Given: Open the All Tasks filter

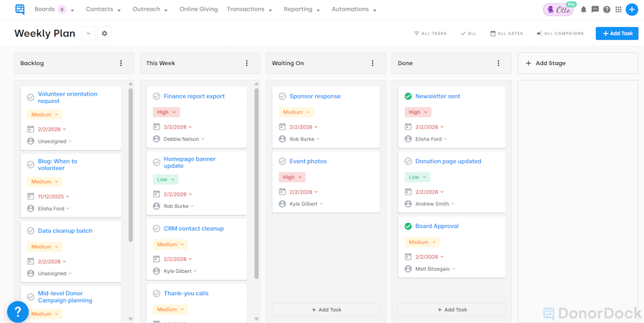Looking at the screenshot, I should [430, 34].
